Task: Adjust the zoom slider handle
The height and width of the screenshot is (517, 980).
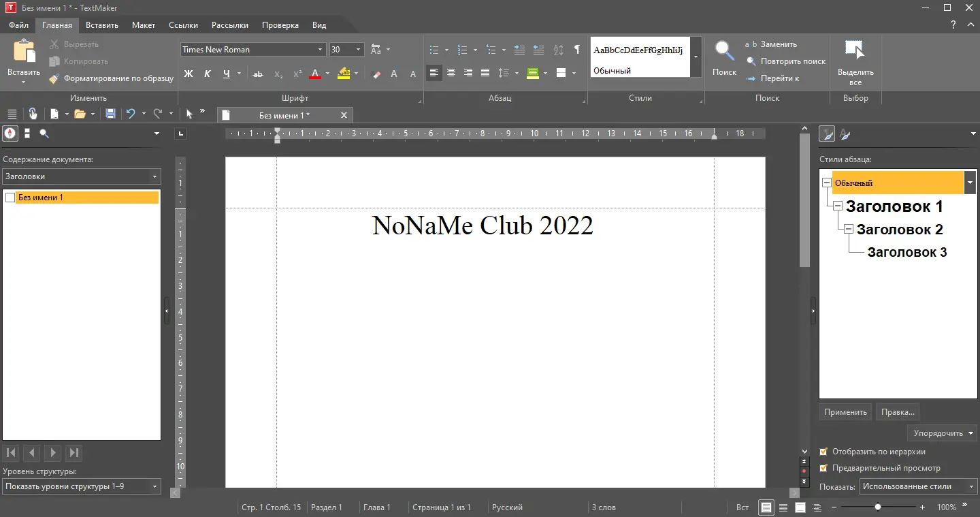Action: click(878, 507)
